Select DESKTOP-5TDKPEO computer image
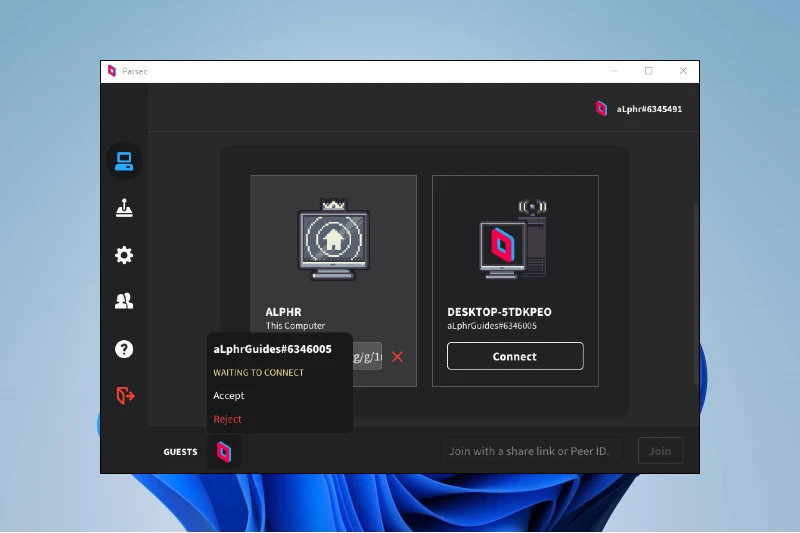Viewport: 800px width, 533px height. coord(513,240)
